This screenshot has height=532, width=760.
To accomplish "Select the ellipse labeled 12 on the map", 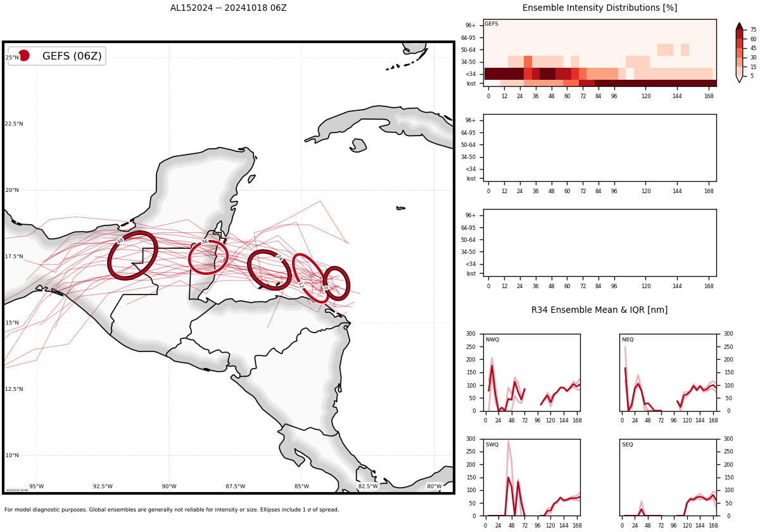I will (x=312, y=278).
